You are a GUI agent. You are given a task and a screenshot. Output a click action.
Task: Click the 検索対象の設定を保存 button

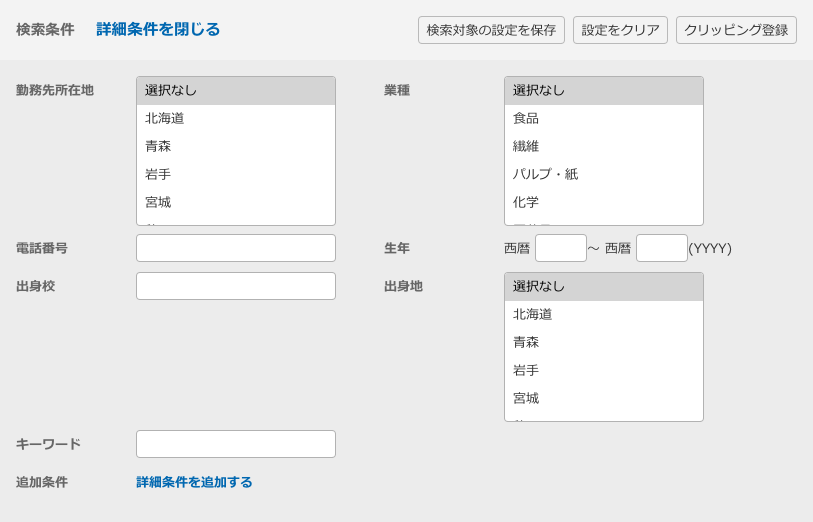pyautogui.click(x=491, y=30)
